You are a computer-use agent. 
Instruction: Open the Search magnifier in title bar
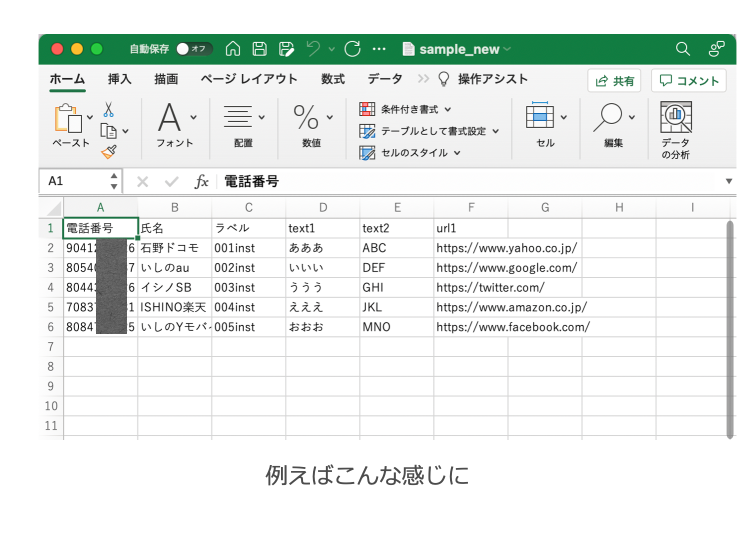(682, 49)
